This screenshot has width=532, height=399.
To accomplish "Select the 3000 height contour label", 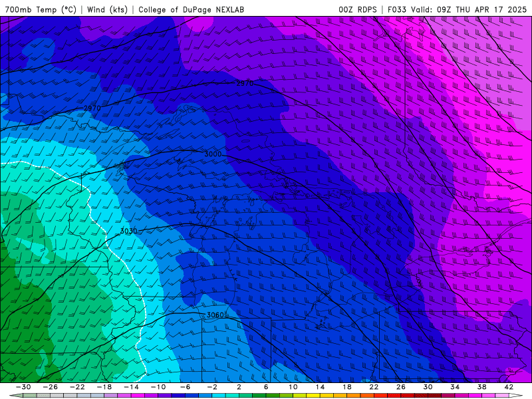I will tap(213, 154).
